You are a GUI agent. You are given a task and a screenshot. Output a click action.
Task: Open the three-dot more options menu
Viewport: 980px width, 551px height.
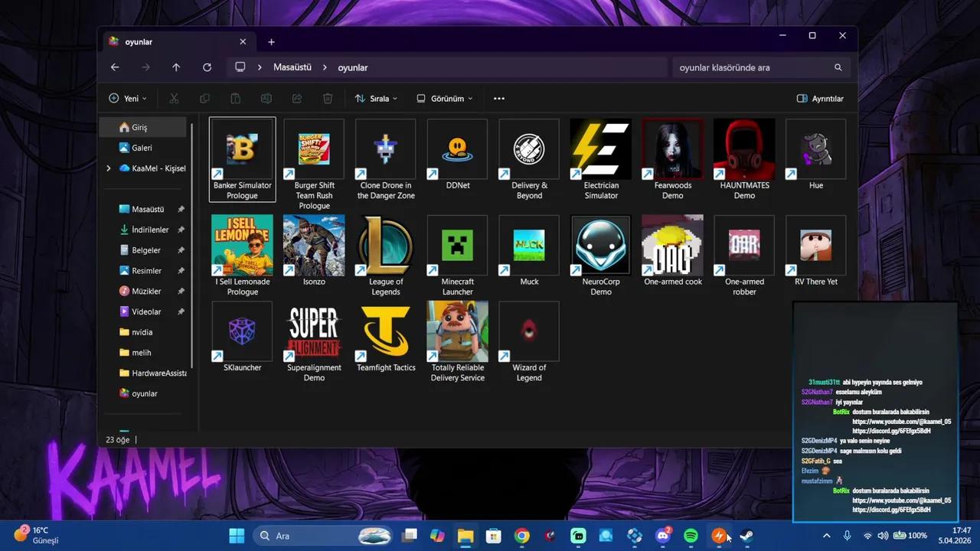pos(499,99)
